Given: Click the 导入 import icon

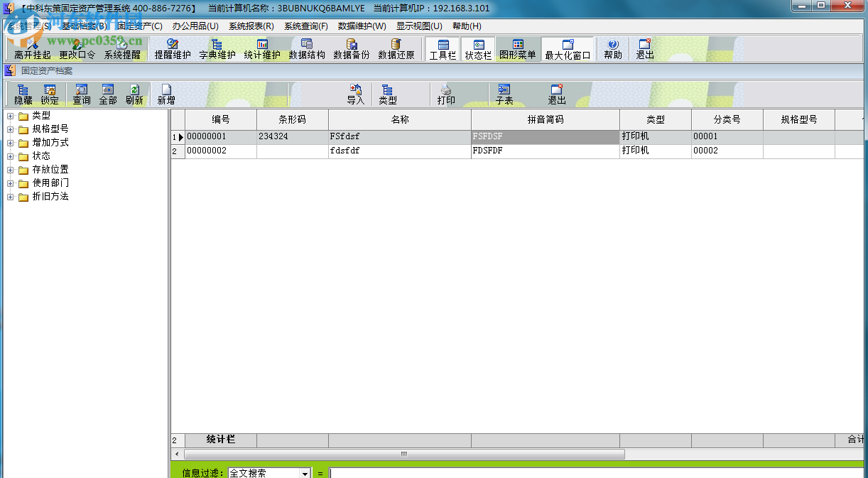Looking at the screenshot, I should 356,94.
